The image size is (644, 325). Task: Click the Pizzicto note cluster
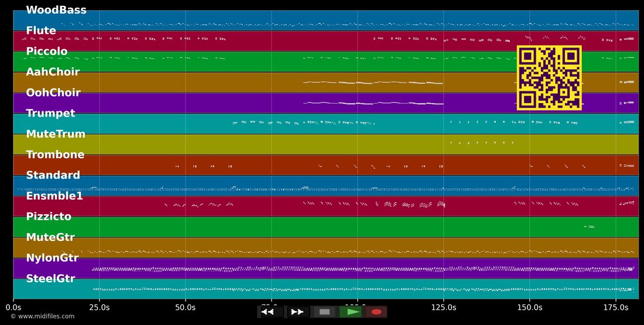[x=589, y=227]
